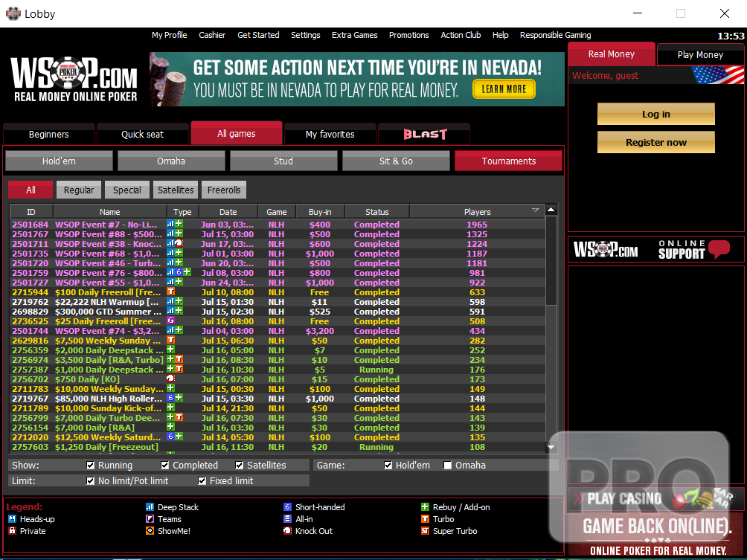The image size is (747, 560).
Task: Click the Super Turbo legend icon
Action: pos(425,531)
